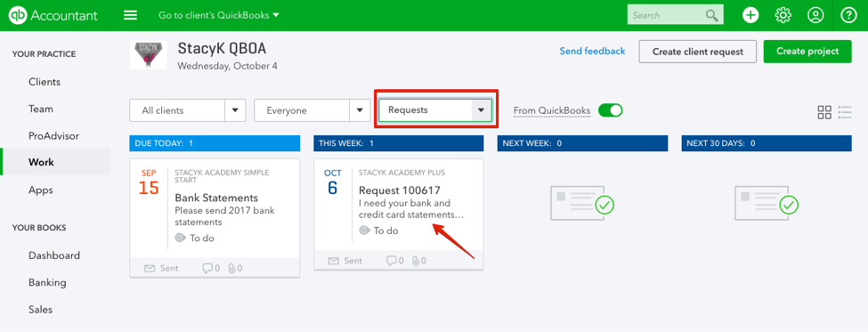
Task: Click comments icon on Request 100617 card
Action: [x=392, y=261]
